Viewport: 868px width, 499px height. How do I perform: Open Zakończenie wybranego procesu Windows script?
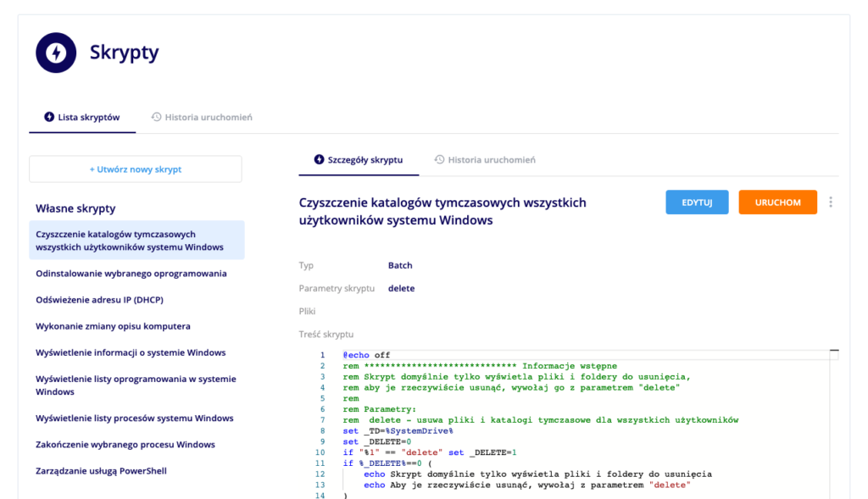click(x=125, y=445)
